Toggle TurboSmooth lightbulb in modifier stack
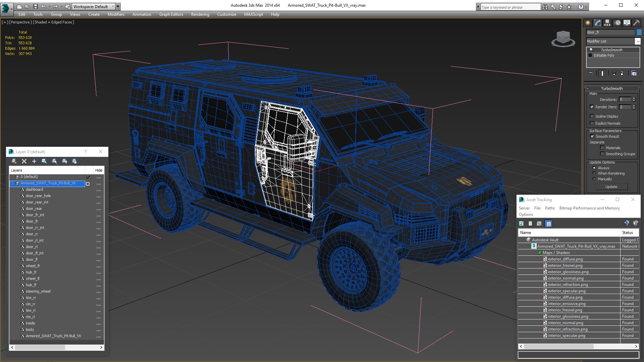644x362 pixels. 591,50
